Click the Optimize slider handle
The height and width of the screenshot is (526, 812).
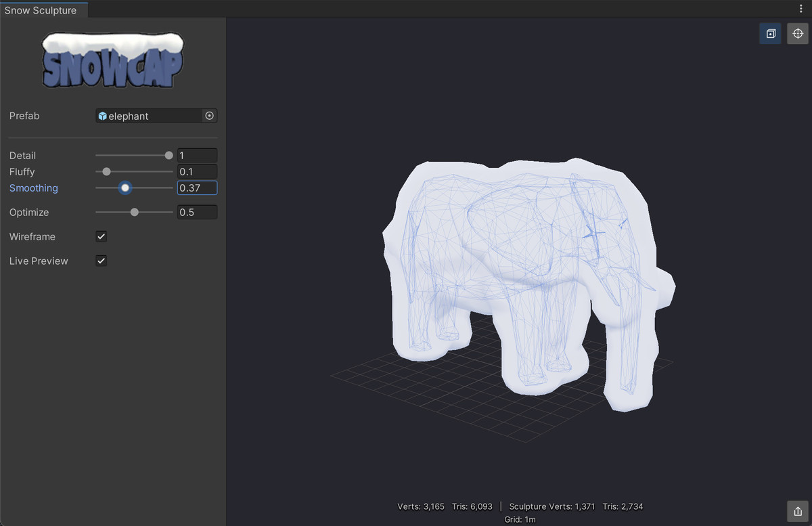point(134,212)
